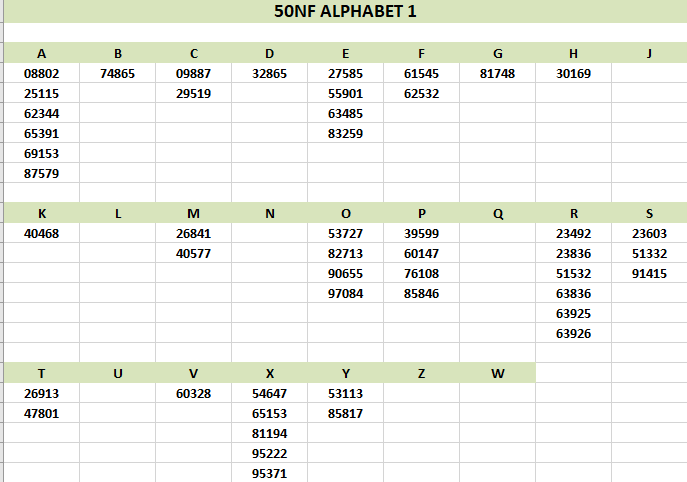Viewport: 687px width, 482px height.
Task: Select cell 91415 under header S
Action: click(649, 273)
